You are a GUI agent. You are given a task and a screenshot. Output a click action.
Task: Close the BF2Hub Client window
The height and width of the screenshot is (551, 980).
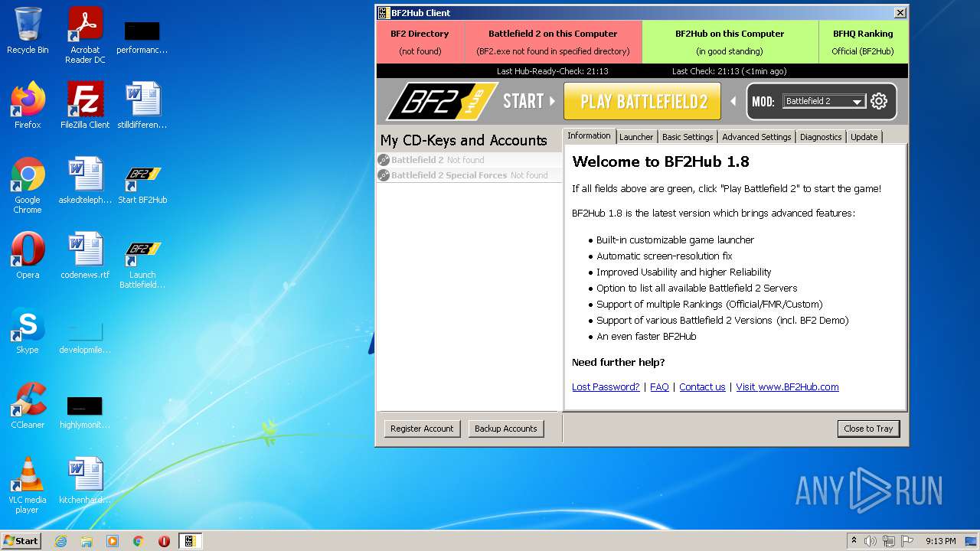coord(900,13)
